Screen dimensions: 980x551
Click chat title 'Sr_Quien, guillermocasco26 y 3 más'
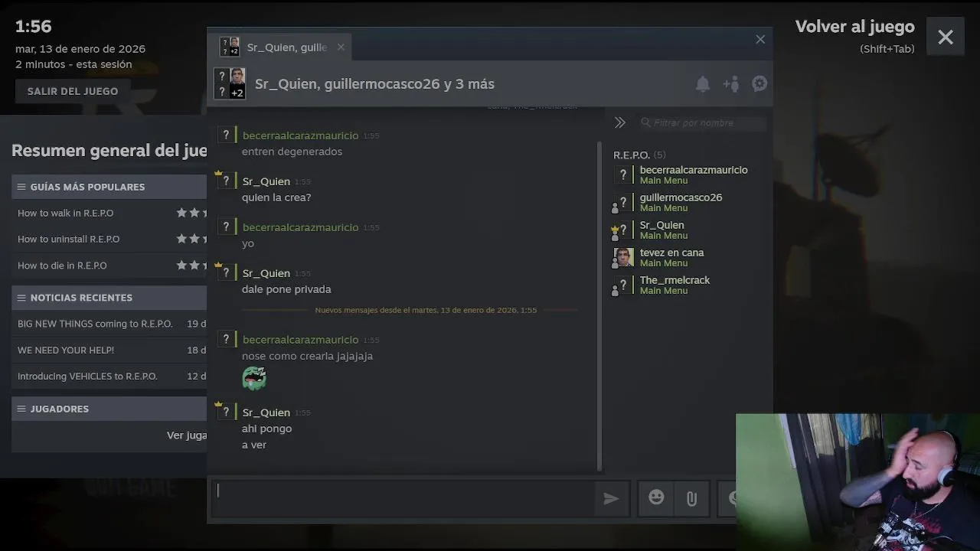pyautogui.click(x=374, y=84)
